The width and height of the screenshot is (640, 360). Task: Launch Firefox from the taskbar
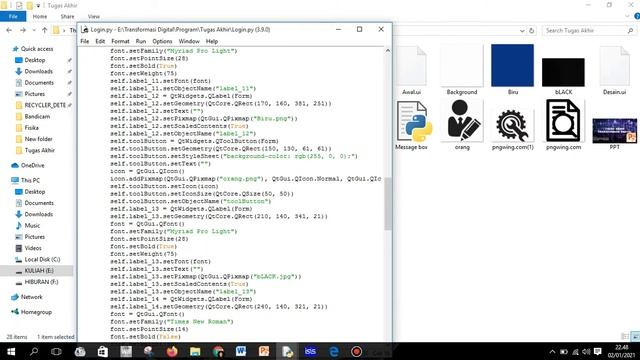click(x=172, y=351)
